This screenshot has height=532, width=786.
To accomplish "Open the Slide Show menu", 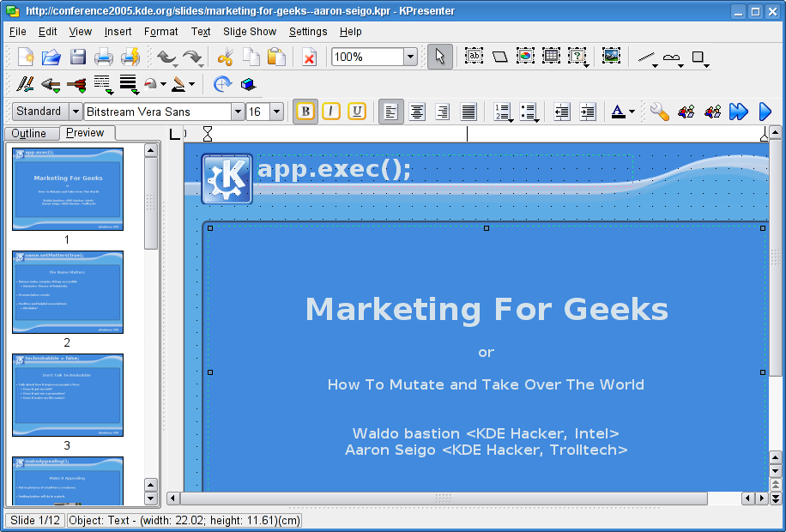I will tap(250, 32).
